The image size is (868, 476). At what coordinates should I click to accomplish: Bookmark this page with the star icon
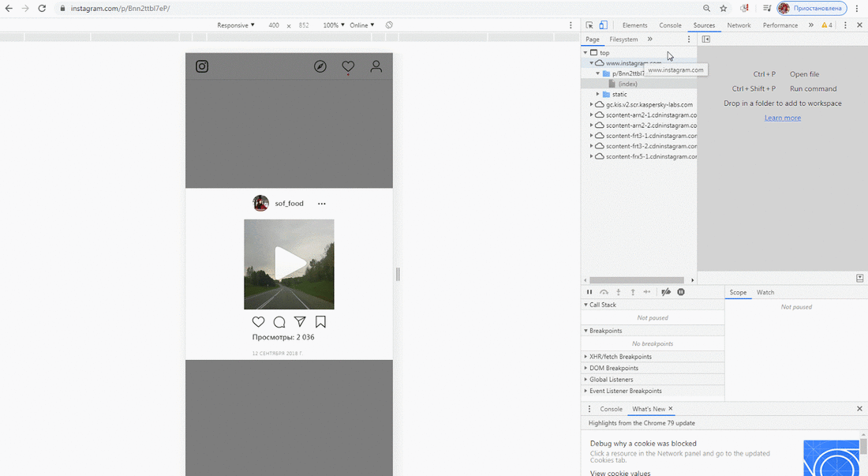pos(723,9)
